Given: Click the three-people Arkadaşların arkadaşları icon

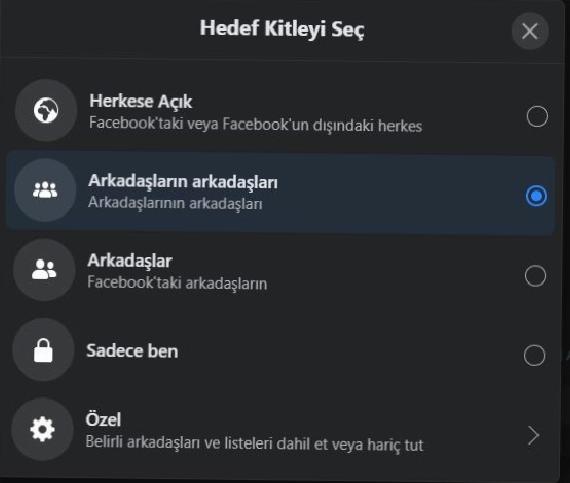Looking at the screenshot, I should point(45,190).
